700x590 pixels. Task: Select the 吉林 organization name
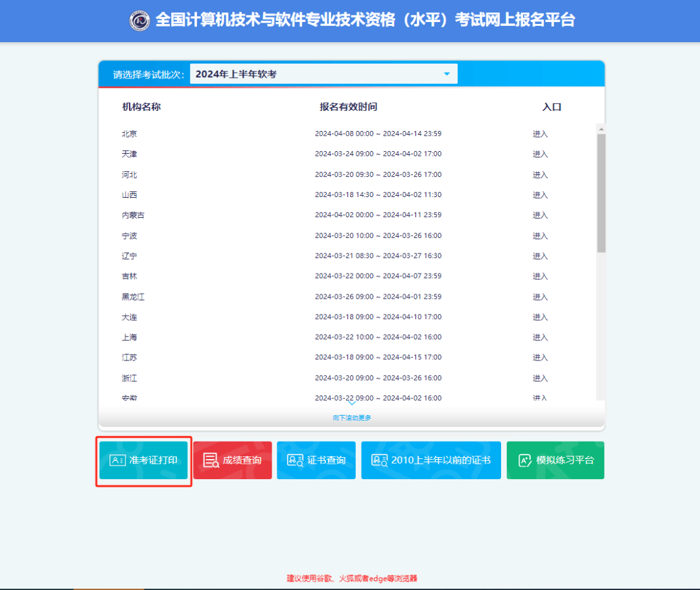click(x=130, y=276)
